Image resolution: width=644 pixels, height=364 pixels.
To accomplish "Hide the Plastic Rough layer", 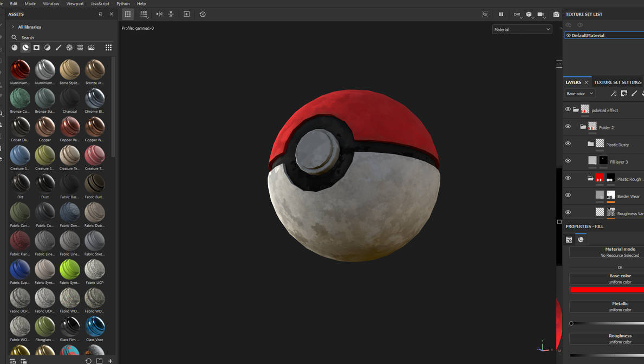I will click(568, 178).
